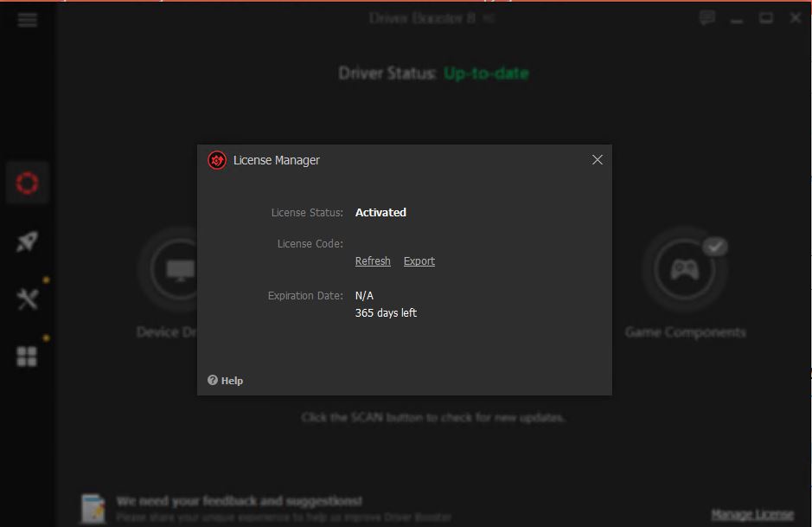Viewport: 812px width, 527px height.
Task: Click the Up-to-date driver status text
Action: click(x=486, y=74)
